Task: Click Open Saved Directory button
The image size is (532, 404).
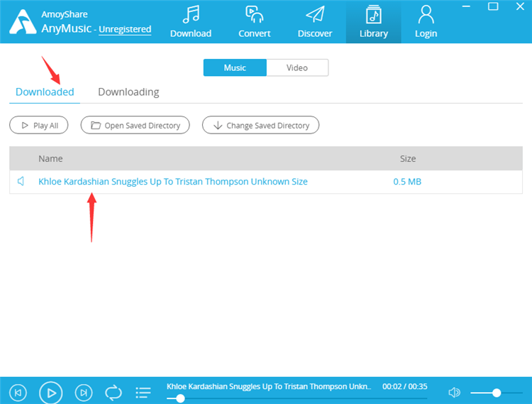Action: pyautogui.click(x=135, y=125)
